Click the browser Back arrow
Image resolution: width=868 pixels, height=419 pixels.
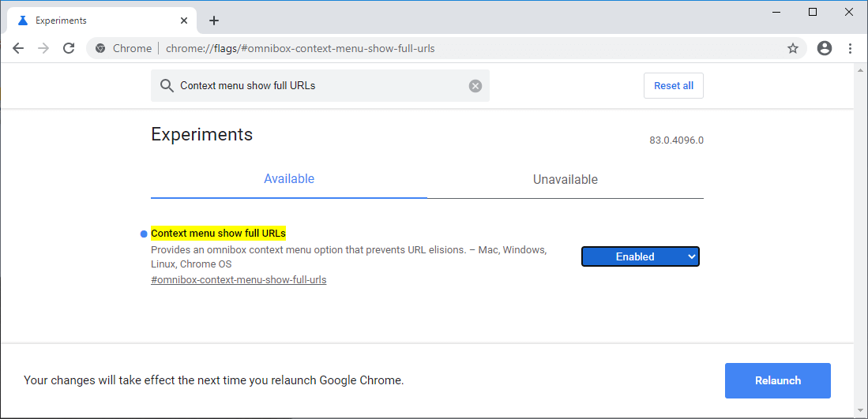point(18,48)
